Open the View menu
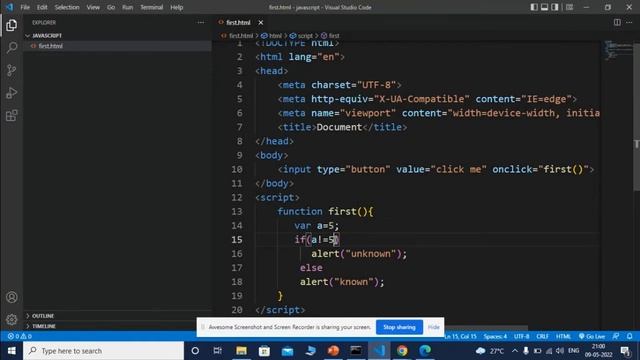 [93, 7]
